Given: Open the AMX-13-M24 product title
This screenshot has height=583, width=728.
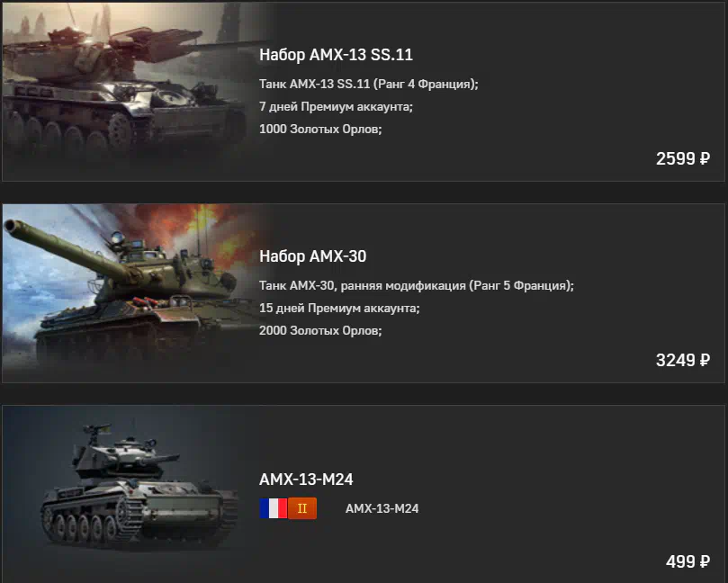Looking at the screenshot, I should click(x=306, y=479).
